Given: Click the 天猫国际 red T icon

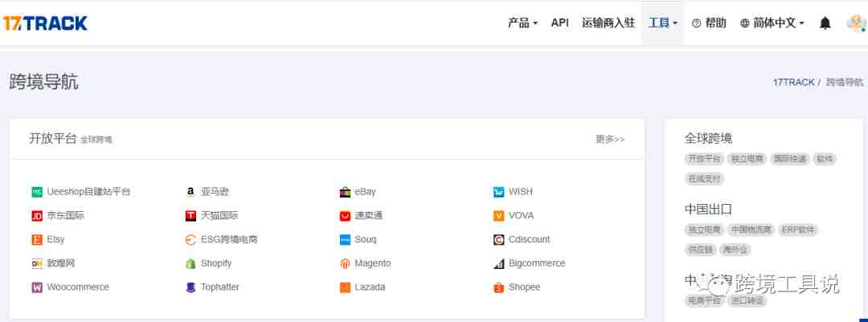Looking at the screenshot, I should click(x=190, y=216).
